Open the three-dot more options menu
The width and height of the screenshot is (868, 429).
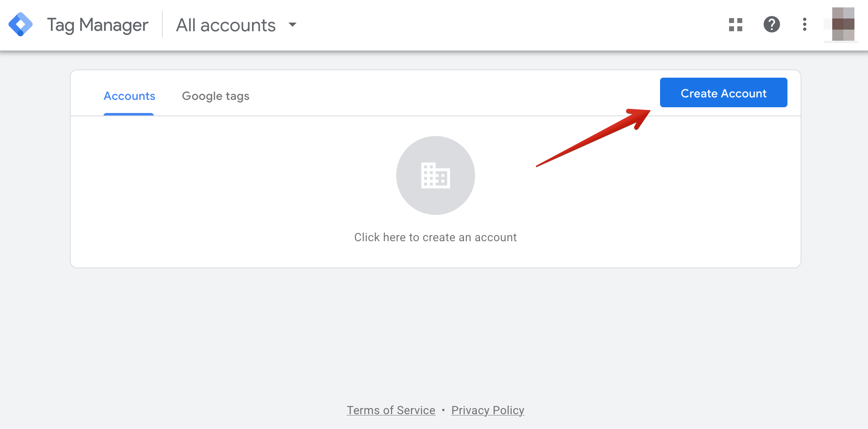click(x=805, y=25)
